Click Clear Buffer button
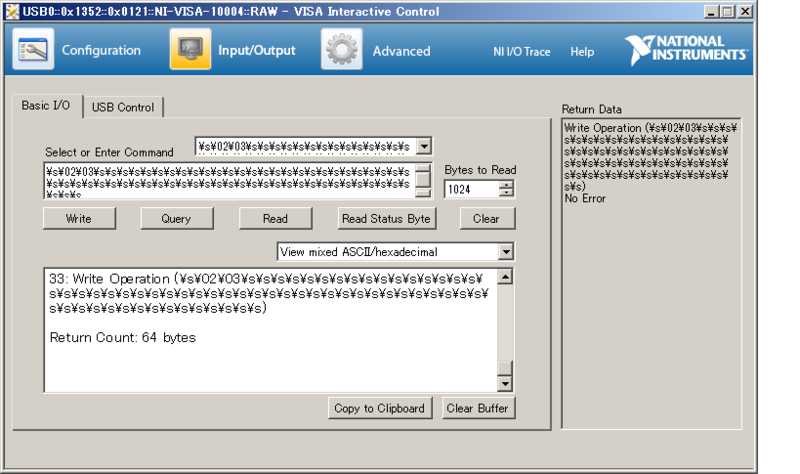Viewport: 800px width, 474px height. [x=478, y=408]
